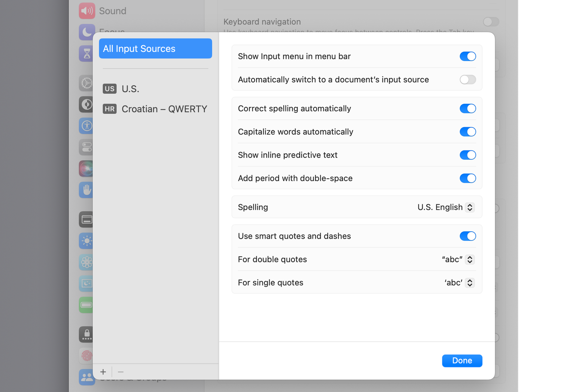This screenshot has width=588, height=392.
Task: Disable Use smart quotes and dashes
Action: tap(468, 236)
